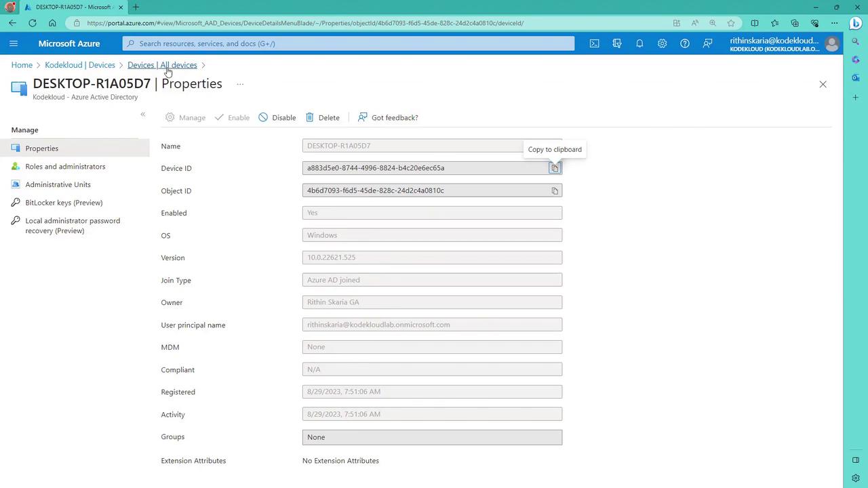Click the OS value Windows

coord(432,235)
